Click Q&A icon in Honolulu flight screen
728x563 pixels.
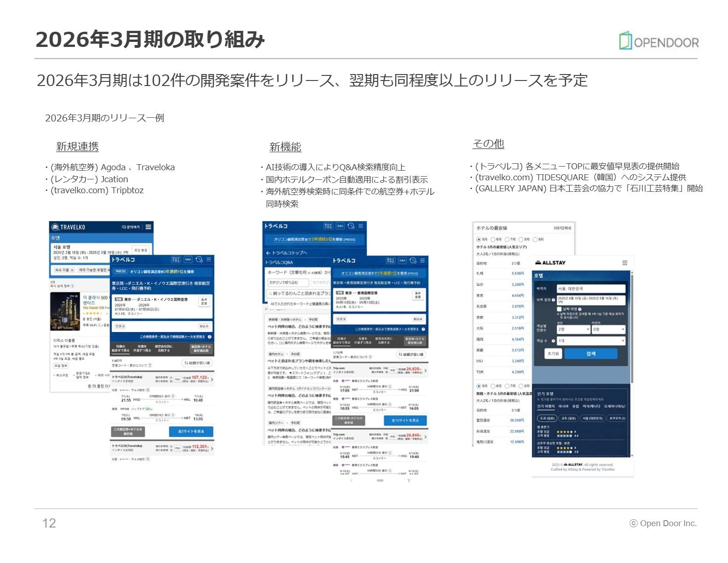click(188, 259)
